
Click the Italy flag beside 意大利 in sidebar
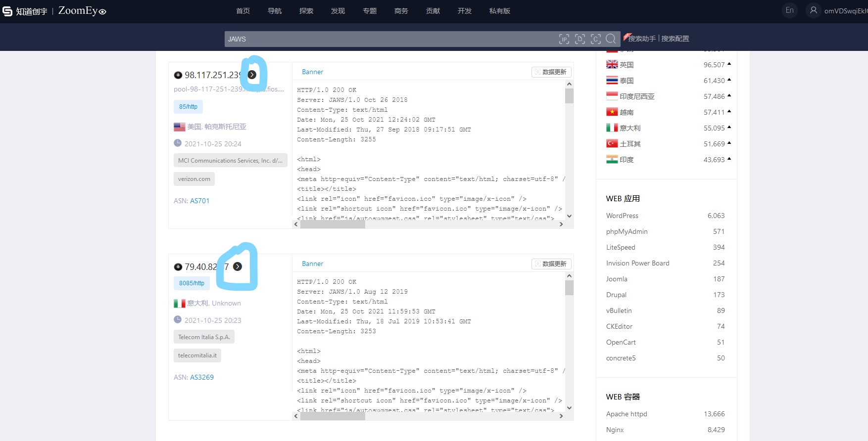tap(612, 128)
